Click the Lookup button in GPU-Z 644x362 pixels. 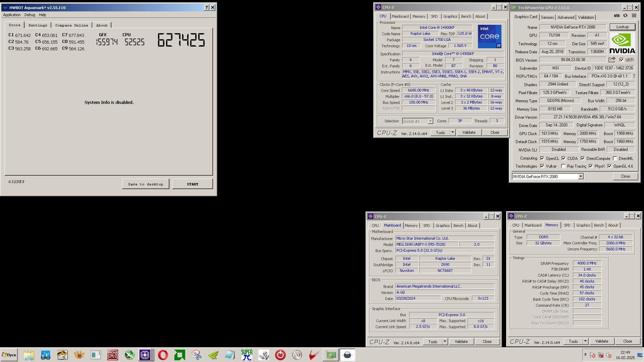[623, 27]
